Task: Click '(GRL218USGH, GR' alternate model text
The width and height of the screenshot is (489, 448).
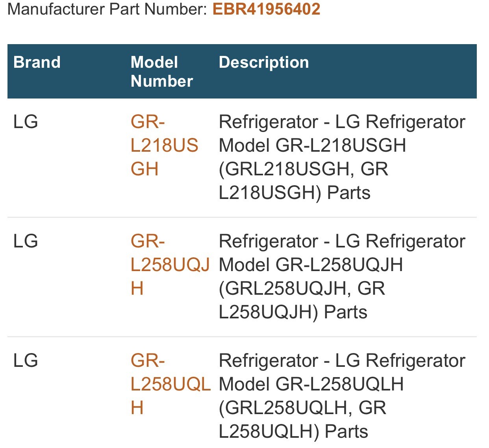Action: click(x=303, y=169)
